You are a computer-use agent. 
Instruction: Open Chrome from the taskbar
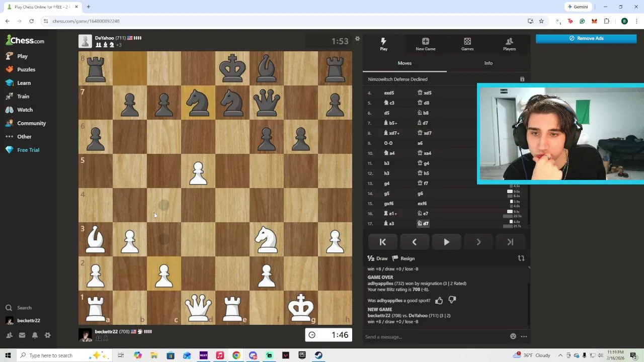tap(236, 355)
